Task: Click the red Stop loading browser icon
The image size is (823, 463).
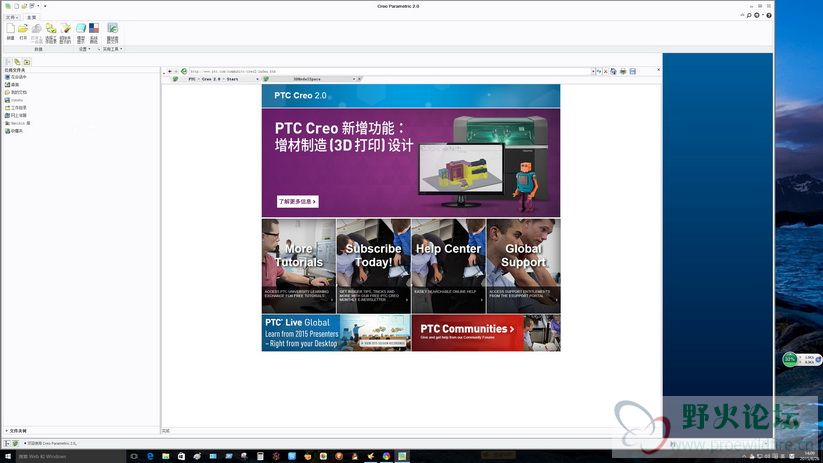Action: pos(605,71)
